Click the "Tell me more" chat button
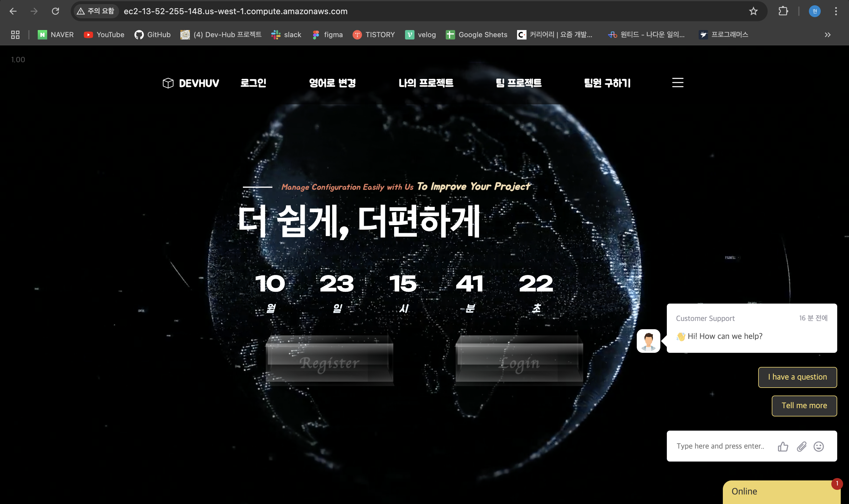The height and width of the screenshot is (504, 849). click(x=804, y=406)
